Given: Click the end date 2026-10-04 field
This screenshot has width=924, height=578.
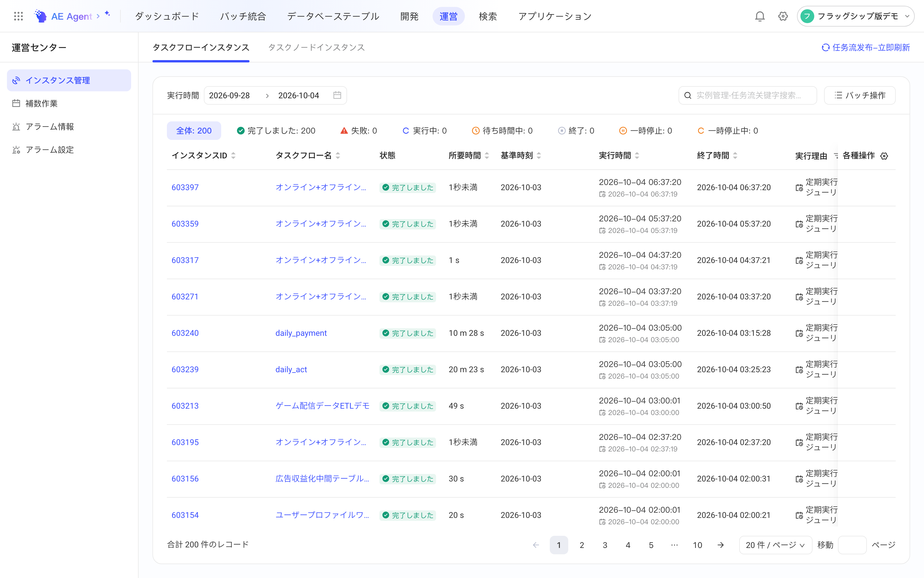Looking at the screenshot, I should pyautogui.click(x=299, y=95).
